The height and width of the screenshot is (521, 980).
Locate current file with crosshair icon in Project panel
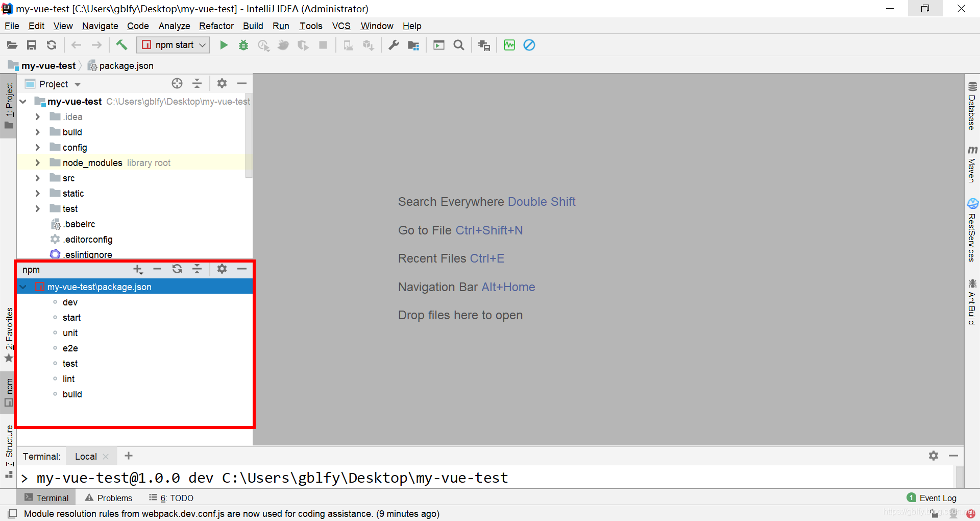click(177, 83)
